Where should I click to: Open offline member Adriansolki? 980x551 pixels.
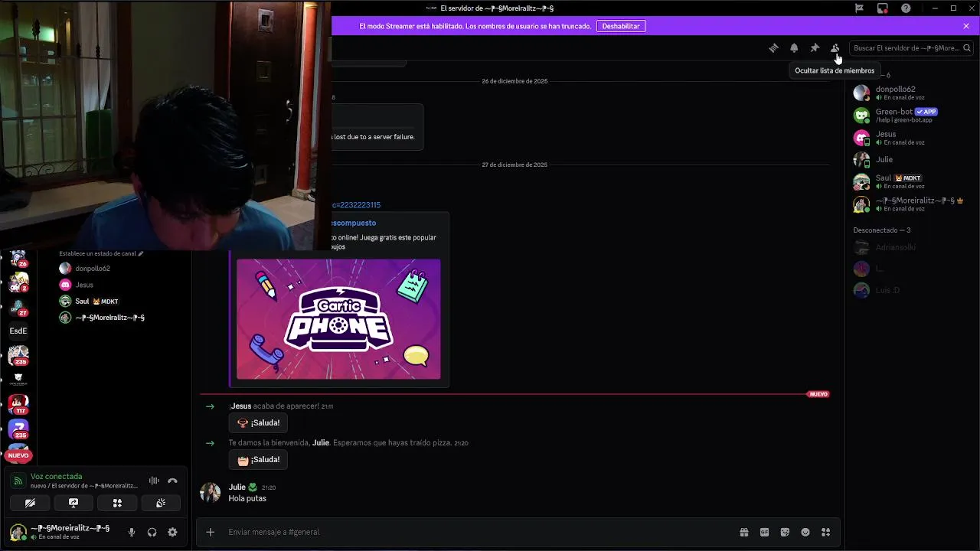tap(911, 247)
